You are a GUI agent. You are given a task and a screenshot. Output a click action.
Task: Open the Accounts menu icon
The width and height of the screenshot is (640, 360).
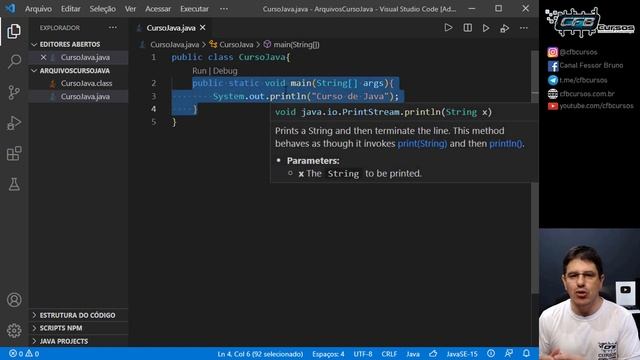click(14, 300)
